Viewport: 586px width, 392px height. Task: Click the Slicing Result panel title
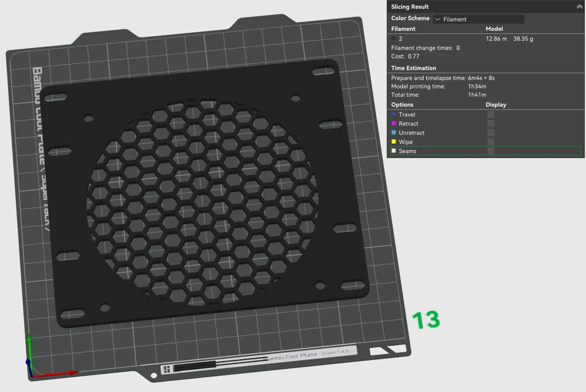pos(410,6)
